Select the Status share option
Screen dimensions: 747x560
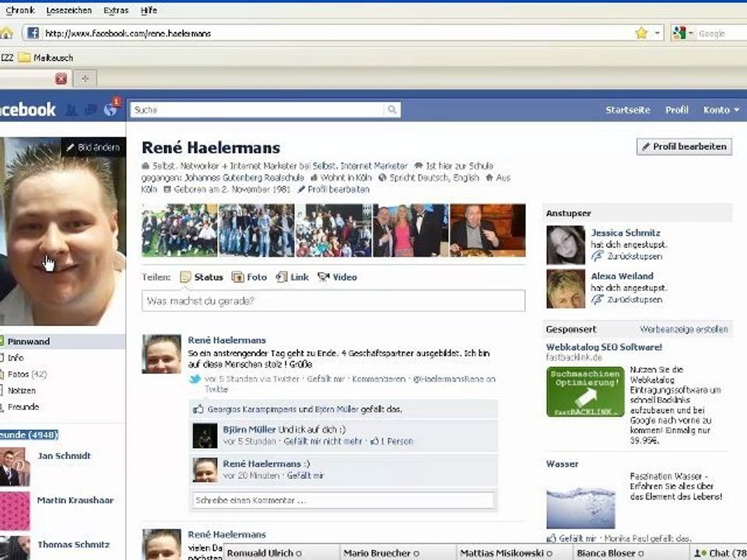pos(202,277)
